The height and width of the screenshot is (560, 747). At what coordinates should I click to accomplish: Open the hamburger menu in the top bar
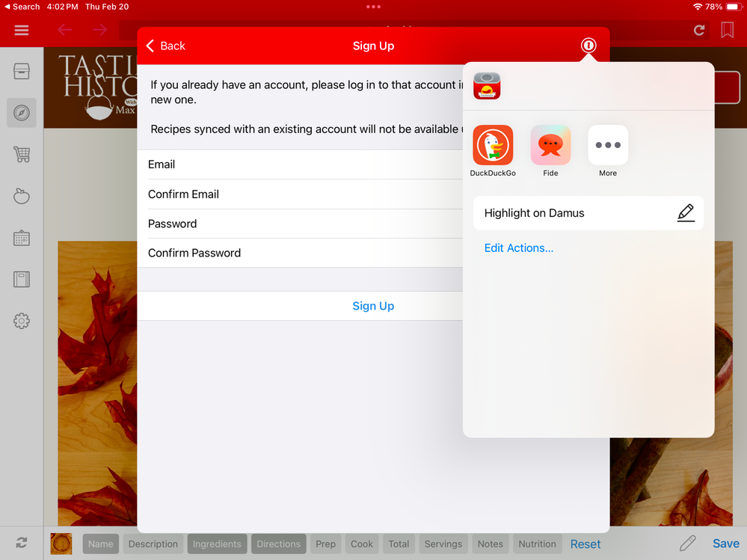(22, 30)
